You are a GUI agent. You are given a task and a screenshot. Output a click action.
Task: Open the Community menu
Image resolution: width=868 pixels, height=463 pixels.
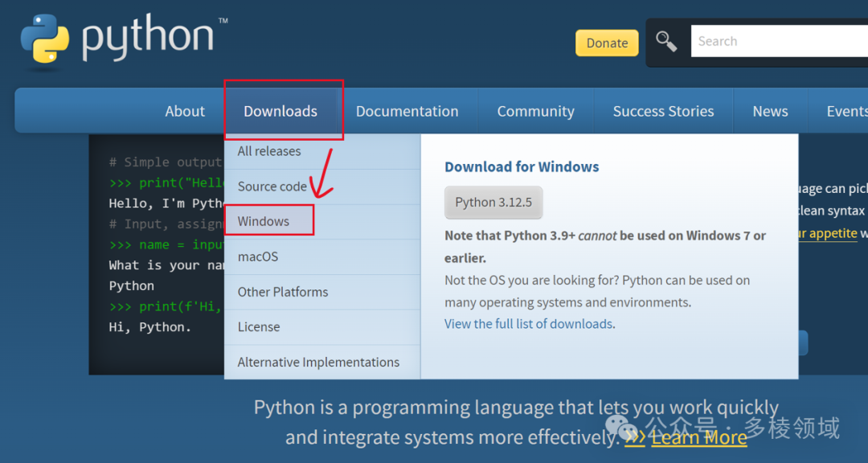(535, 111)
